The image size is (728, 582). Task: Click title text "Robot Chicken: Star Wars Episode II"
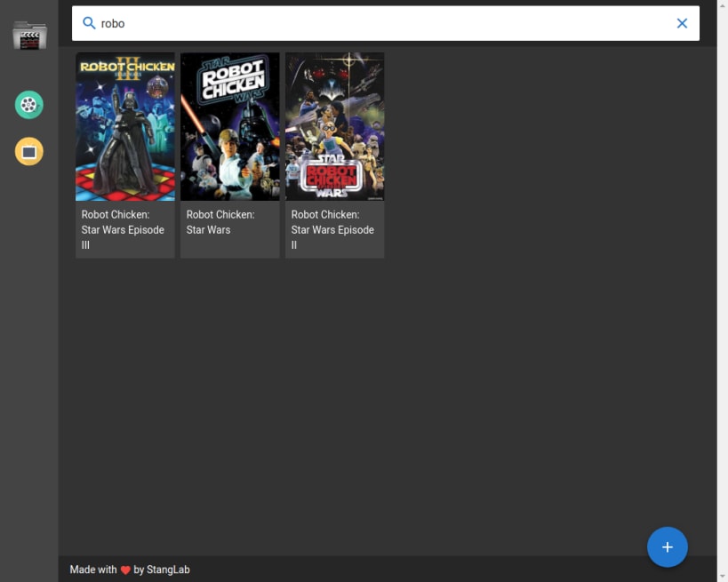(332, 230)
